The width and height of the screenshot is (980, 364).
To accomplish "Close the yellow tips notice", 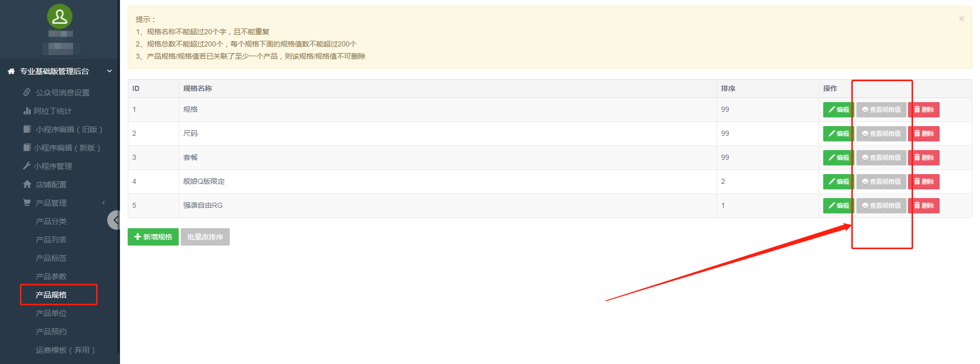I will tap(961, 19).
